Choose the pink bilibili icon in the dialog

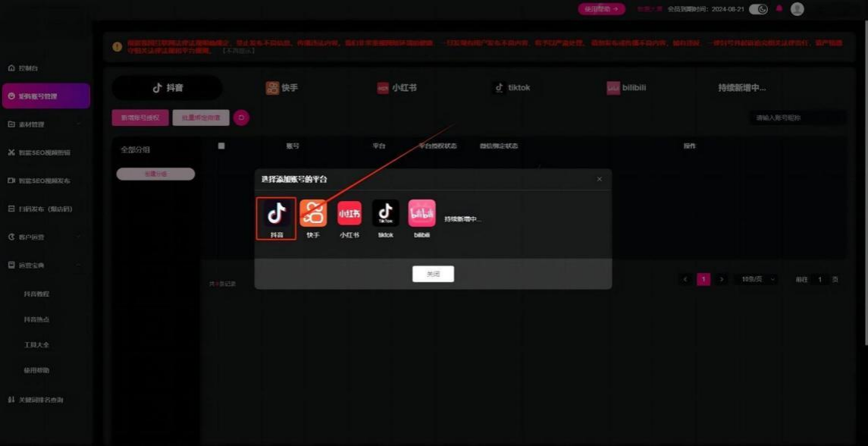[422, 214]
